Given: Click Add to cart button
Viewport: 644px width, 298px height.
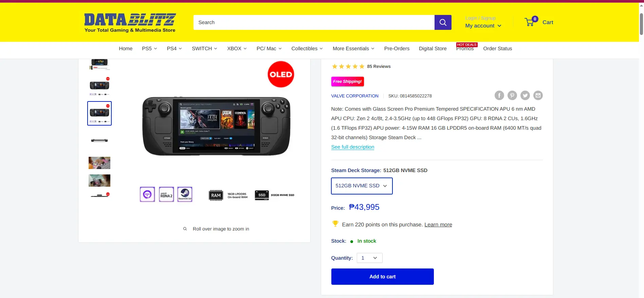Looking at the screenshot, I should (382, 277).
